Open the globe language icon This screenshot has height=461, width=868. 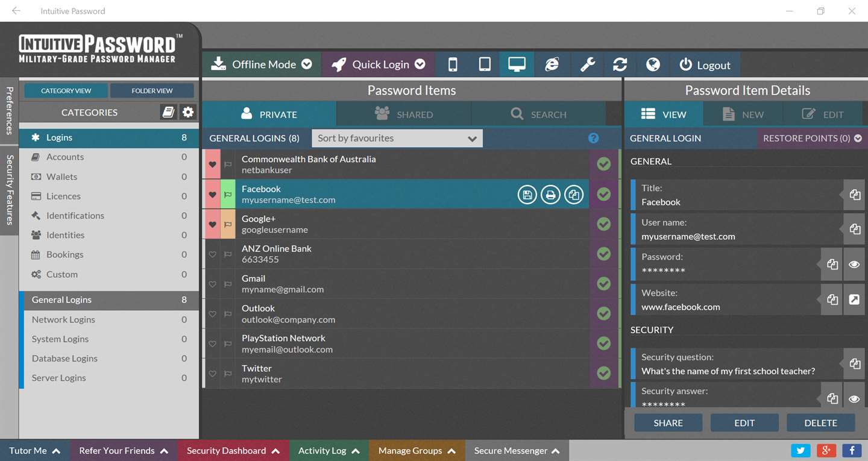(653, 64)
